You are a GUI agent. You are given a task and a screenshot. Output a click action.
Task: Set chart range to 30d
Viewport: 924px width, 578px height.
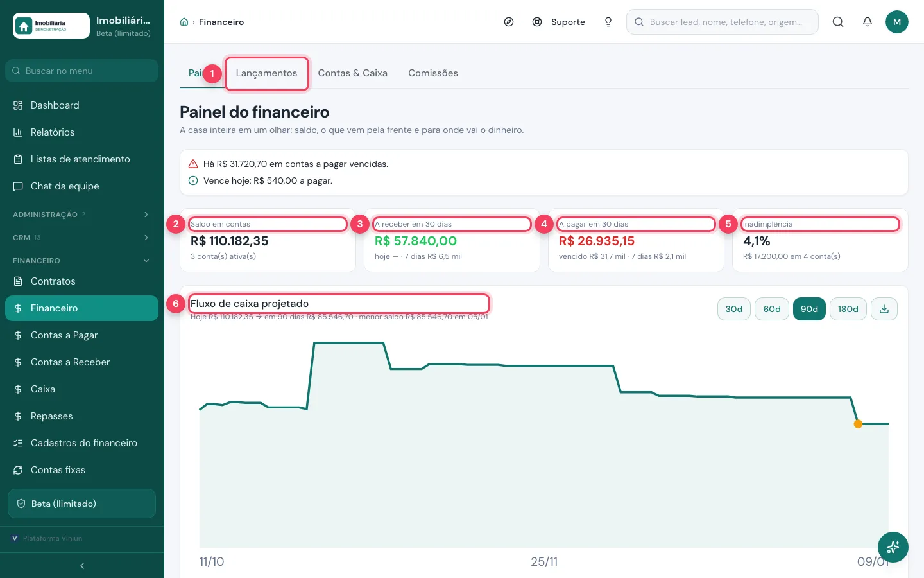click(x=734, y=309)
